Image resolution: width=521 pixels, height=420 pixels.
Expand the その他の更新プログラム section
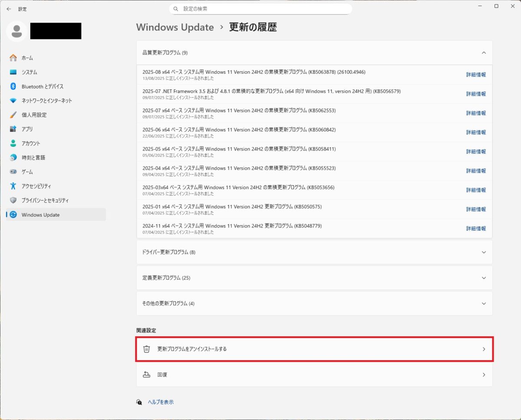coord(484,303)
